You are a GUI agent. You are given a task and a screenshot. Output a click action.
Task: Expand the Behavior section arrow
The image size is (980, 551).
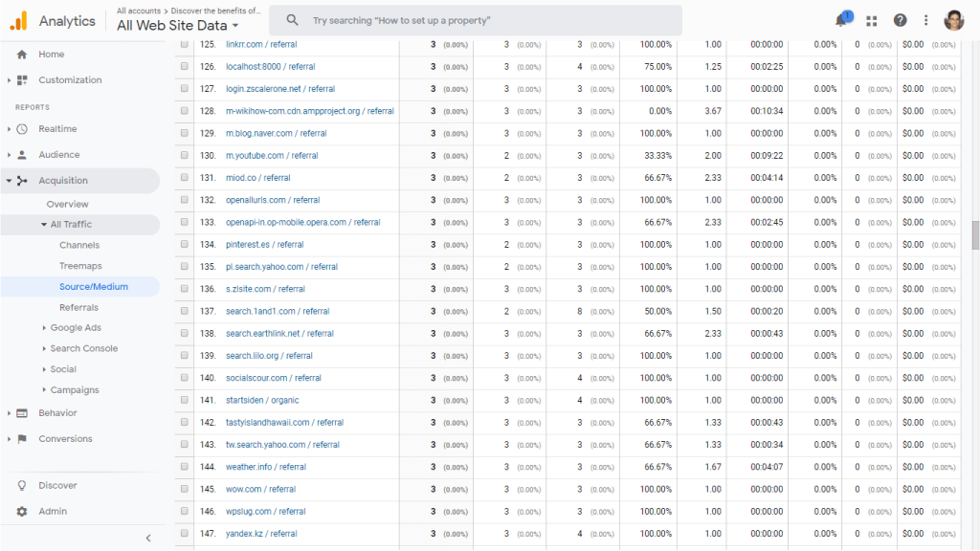pyautogui.click(x=9, y=413)
